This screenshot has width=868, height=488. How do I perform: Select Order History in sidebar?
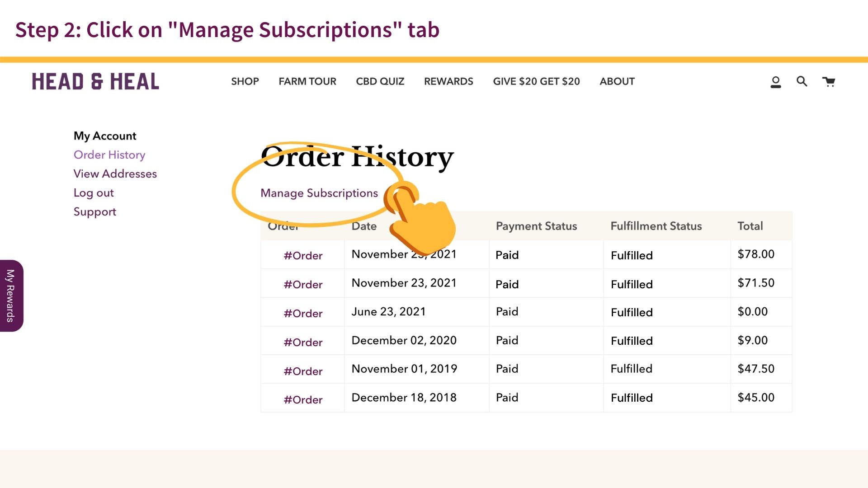(x=109, y=155)
